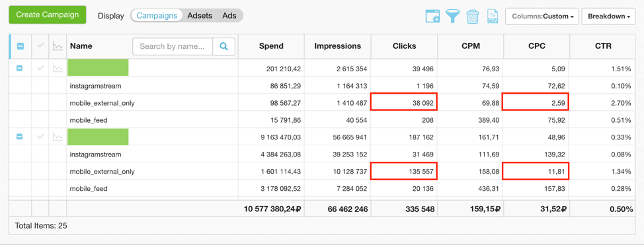Click the first green campaign name block
Image resolution: width=644 pixels, height=245 pixels.
[98, 68]
